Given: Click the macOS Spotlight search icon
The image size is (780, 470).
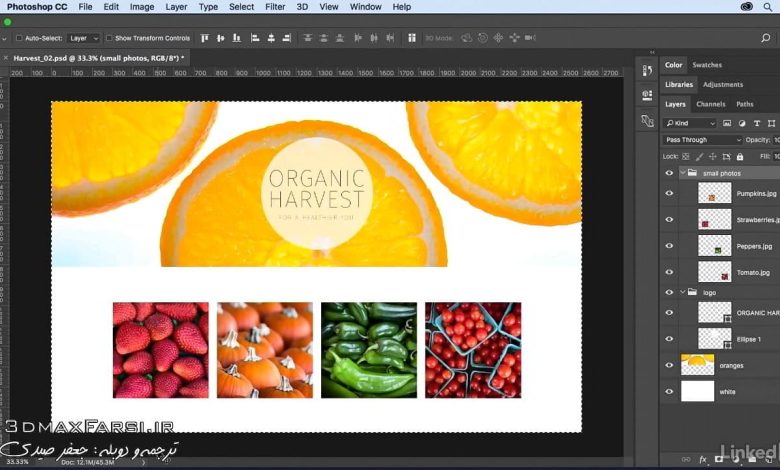Looking at the screenshot, I should point(768,7).
